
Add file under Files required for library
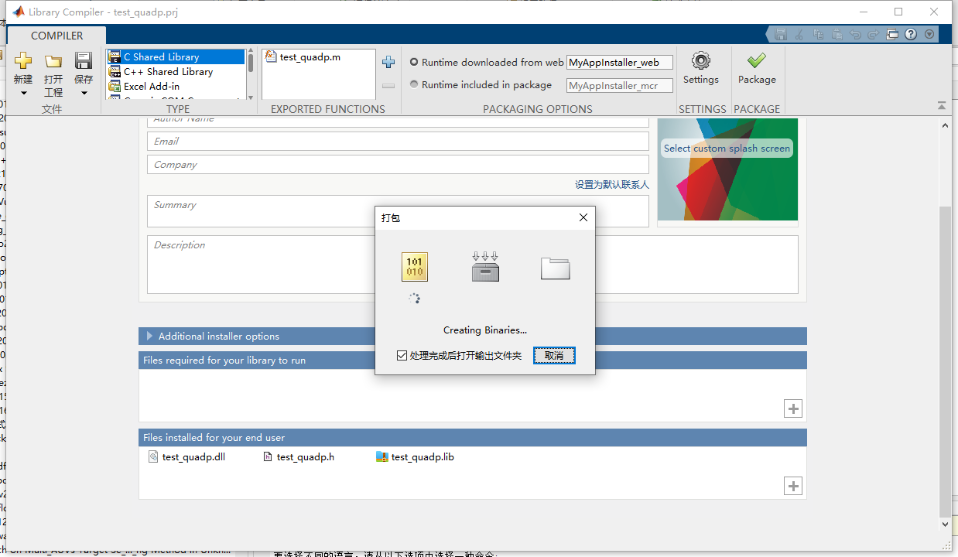pyautogui.click(x=793, y=408)
